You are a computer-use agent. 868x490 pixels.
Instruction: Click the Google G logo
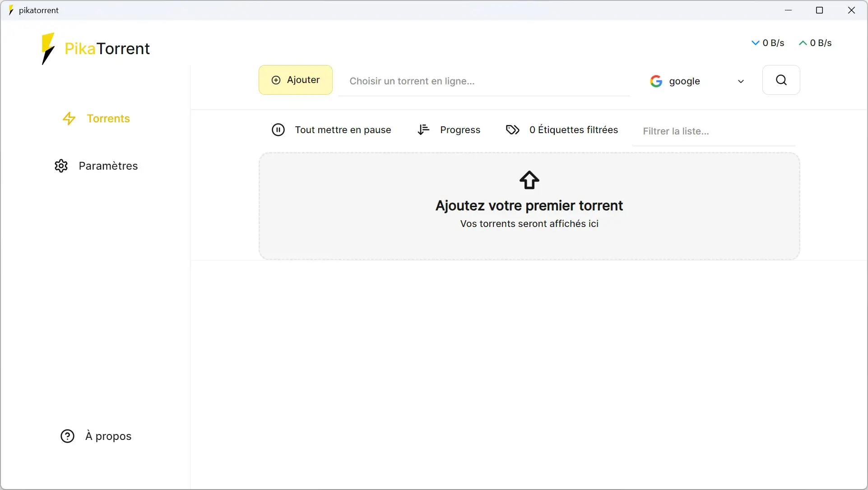pos(656,81)
